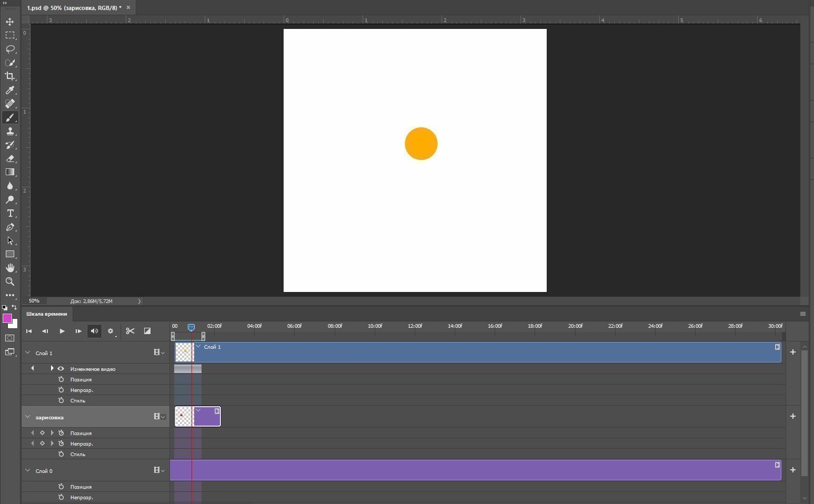Add media to зарисовка track
The height and width of the screenshot is (504, 814).
pyautogui.click(x=793, y=416)
